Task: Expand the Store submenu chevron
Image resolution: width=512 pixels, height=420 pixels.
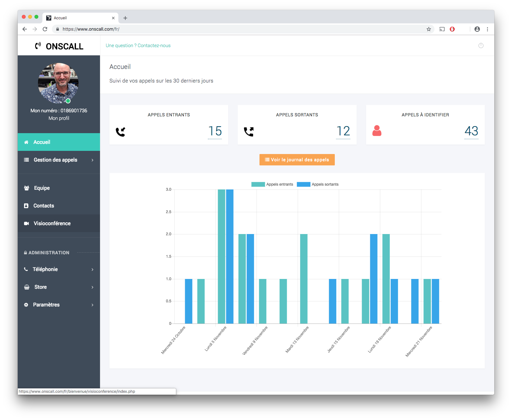Action: (x=92, y=287)
